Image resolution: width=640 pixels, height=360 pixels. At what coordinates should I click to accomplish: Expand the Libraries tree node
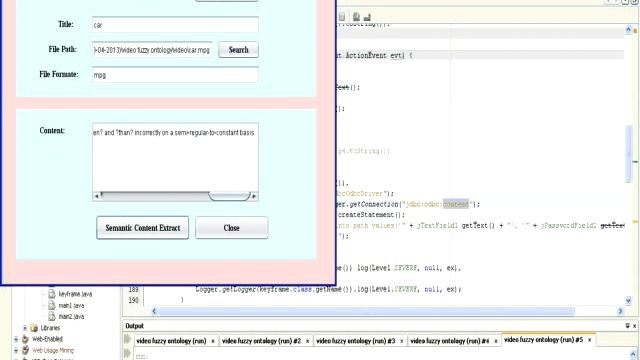coord(25,328)
